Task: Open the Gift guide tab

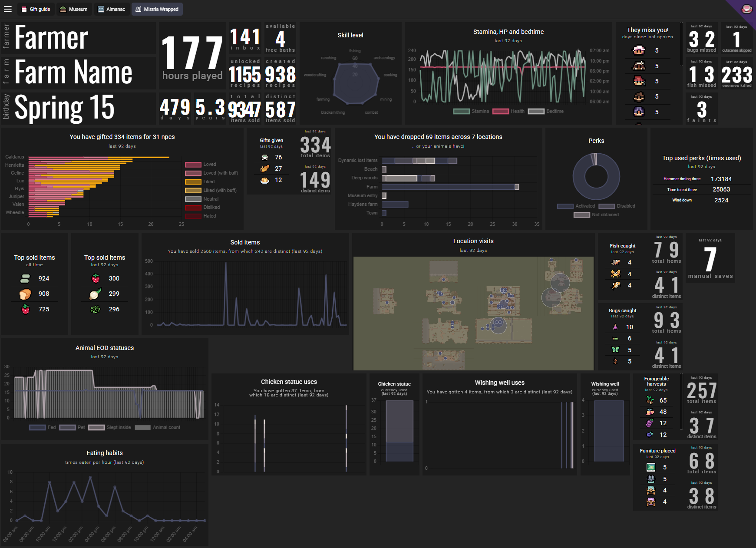Action: coord(36,9)
